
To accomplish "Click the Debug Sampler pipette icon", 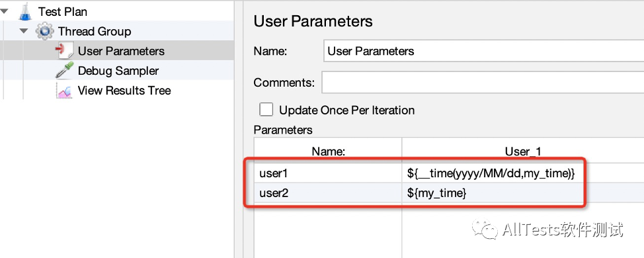I will click(x=65, y=70).
